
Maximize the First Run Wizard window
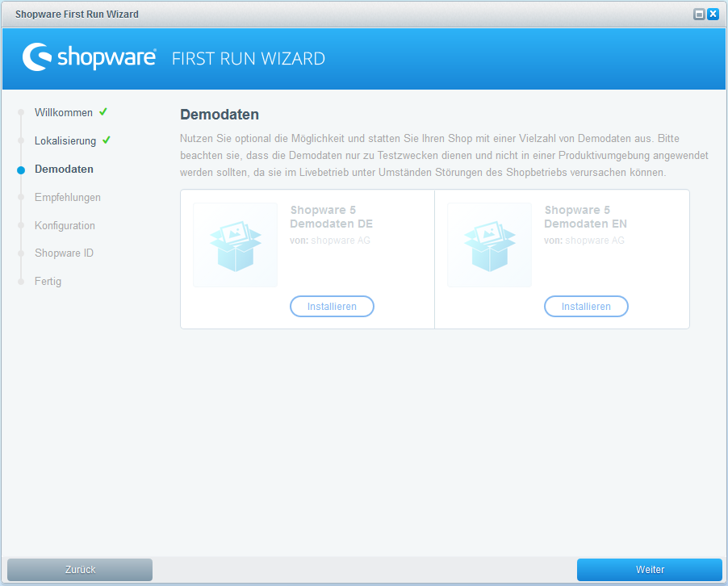[699, 14]
